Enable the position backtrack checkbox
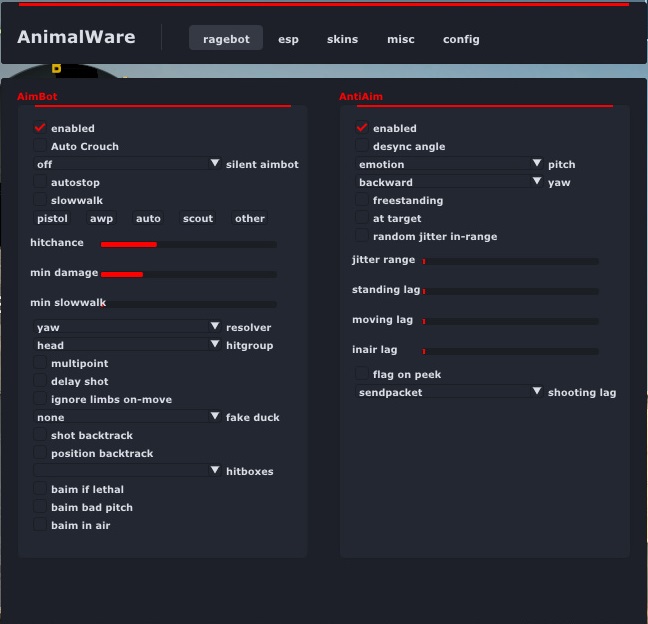 coord(40,453)
